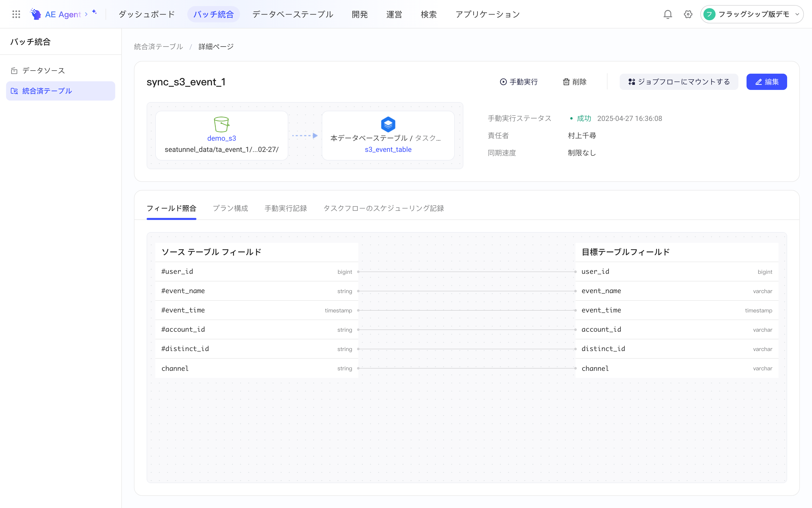The width and height of the screenshot is (812, 508).
Task: Select データソース in the sidebar
Action: click(61, 71)
